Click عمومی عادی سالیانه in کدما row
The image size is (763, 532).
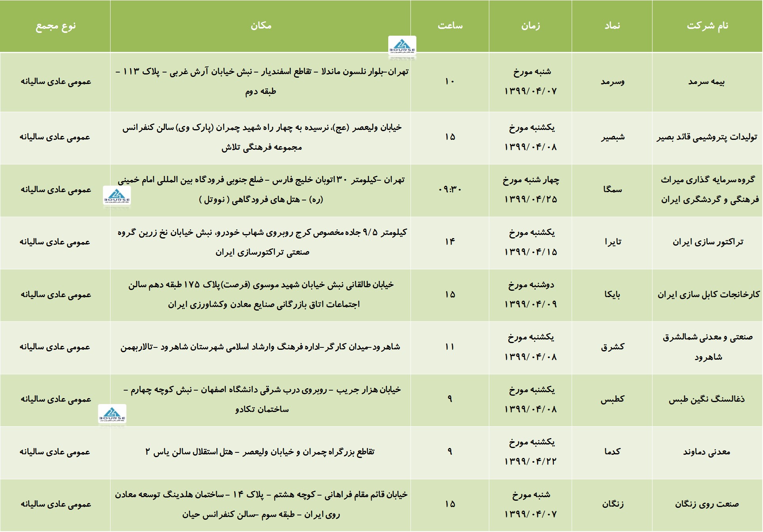click(x=55, y=452)
